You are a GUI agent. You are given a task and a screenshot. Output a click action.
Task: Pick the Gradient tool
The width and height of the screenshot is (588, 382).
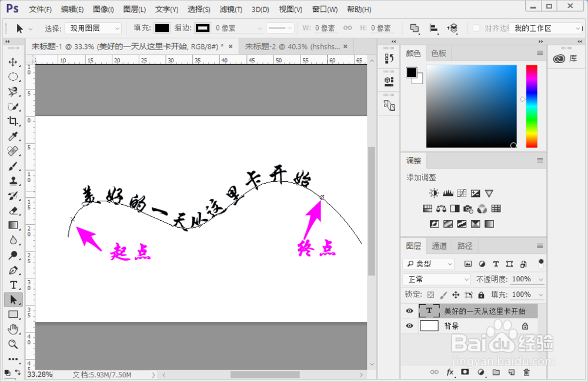point(13,225)
